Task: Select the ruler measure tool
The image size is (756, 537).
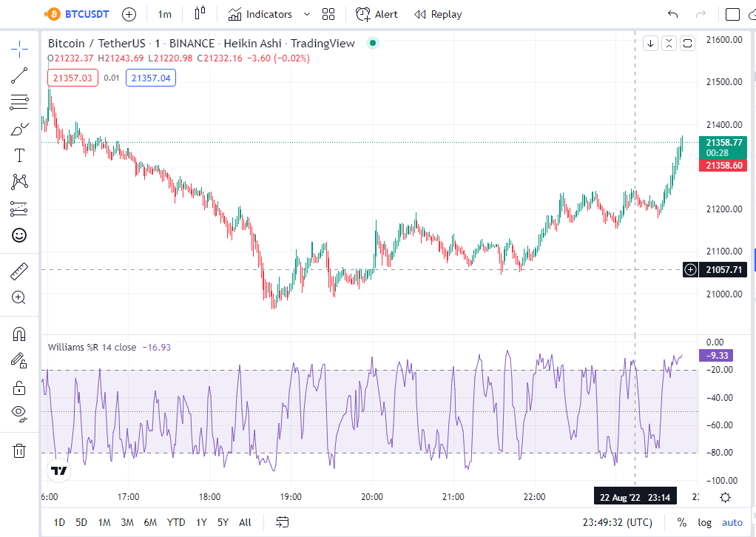Action: point(19,272)
